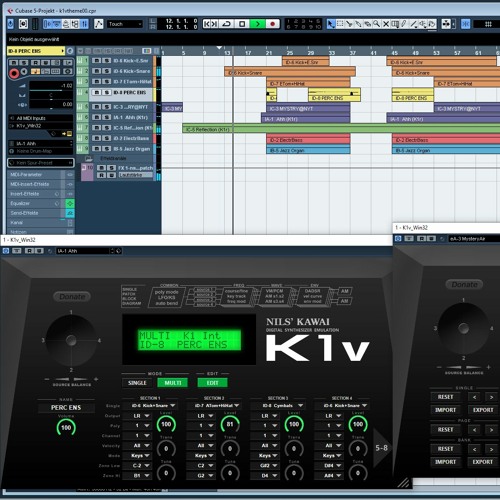This screenshot has height=500, width=500.
Task: Toggle the Cycle loop transport button
Action: click(x=227, y=24)
